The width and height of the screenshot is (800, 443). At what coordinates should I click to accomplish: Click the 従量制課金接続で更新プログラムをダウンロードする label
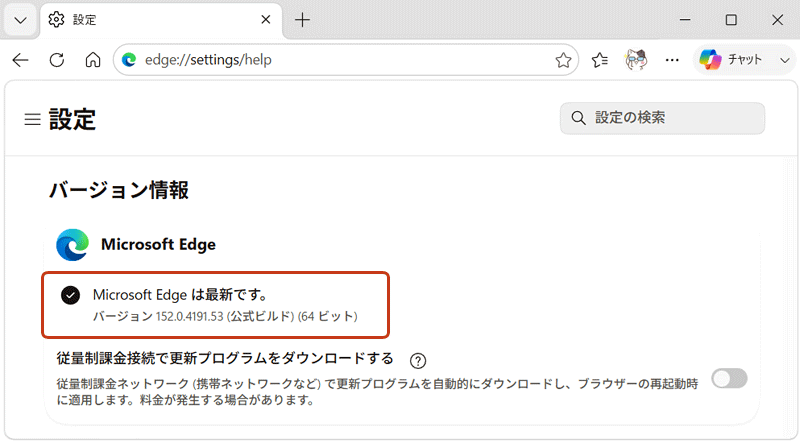coord(225,358)
